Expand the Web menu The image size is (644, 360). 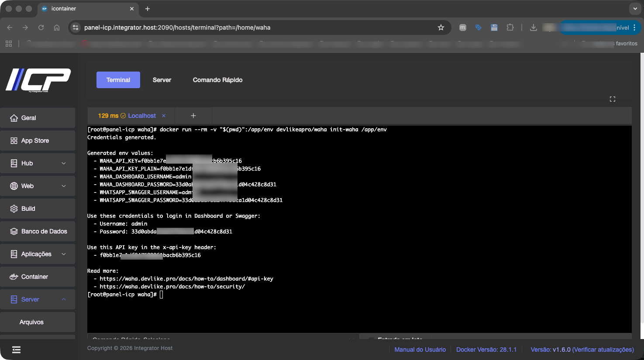click(x=37, y=186)
